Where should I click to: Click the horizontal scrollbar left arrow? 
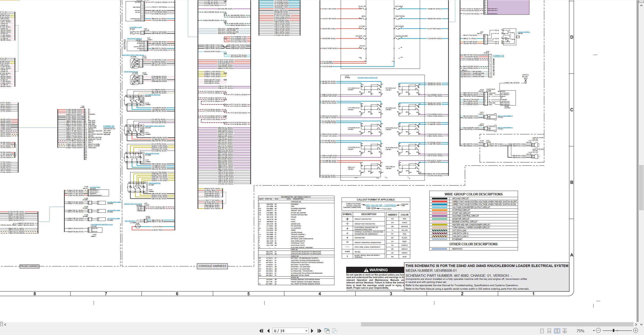5,324
